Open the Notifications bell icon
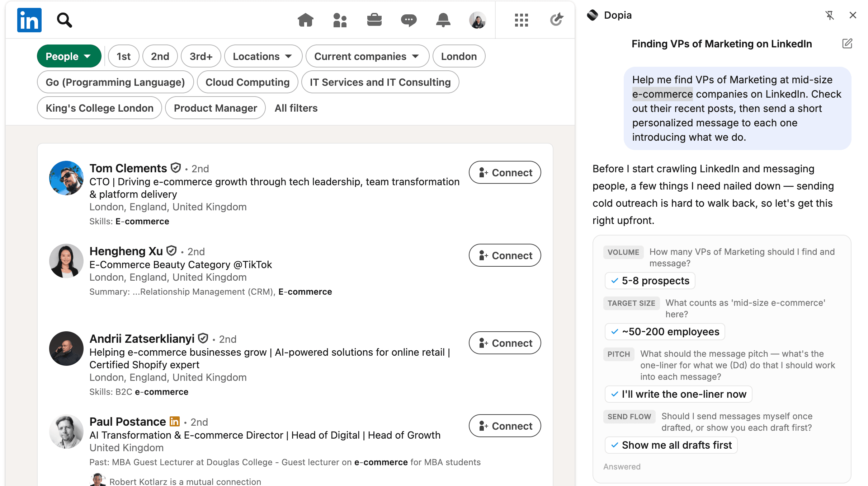Screen dimensions: 868x486 pos(443,20)
